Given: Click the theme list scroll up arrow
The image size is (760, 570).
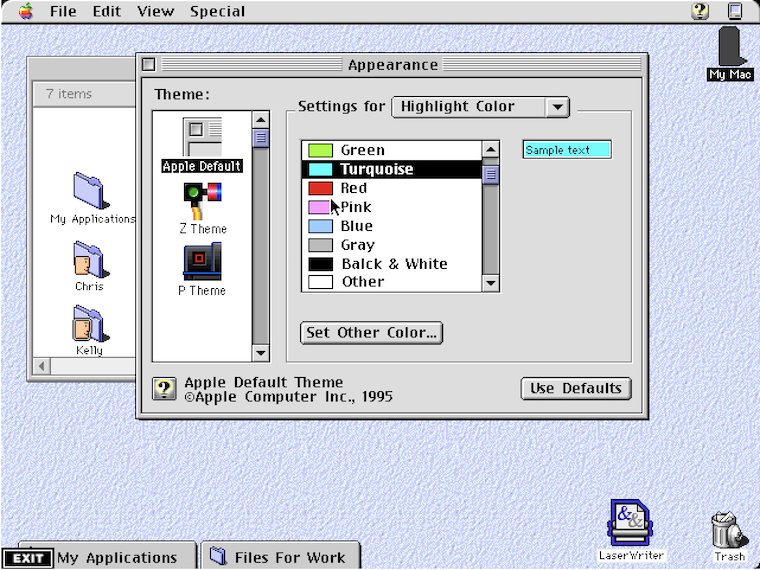Looking at the screenshot, I should click(x=261, y=119).
